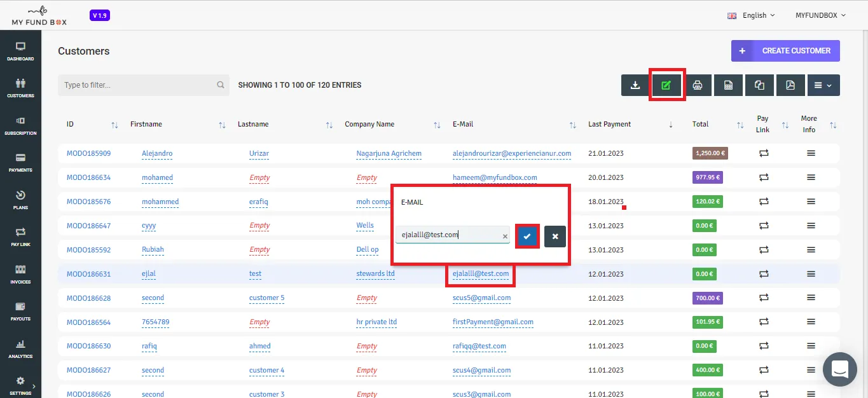Click the ejalalll@test.com email in the table

[x=481, y=274]
